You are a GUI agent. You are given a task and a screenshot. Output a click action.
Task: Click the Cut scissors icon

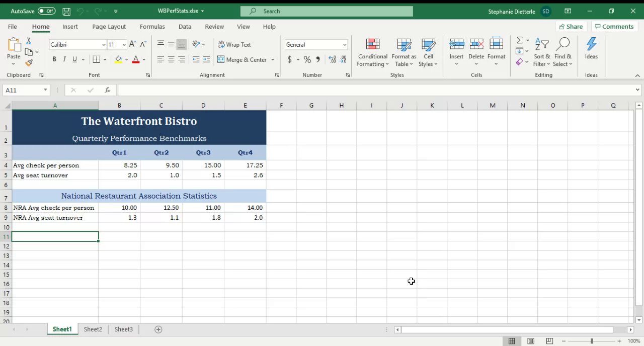pos(29,41)
